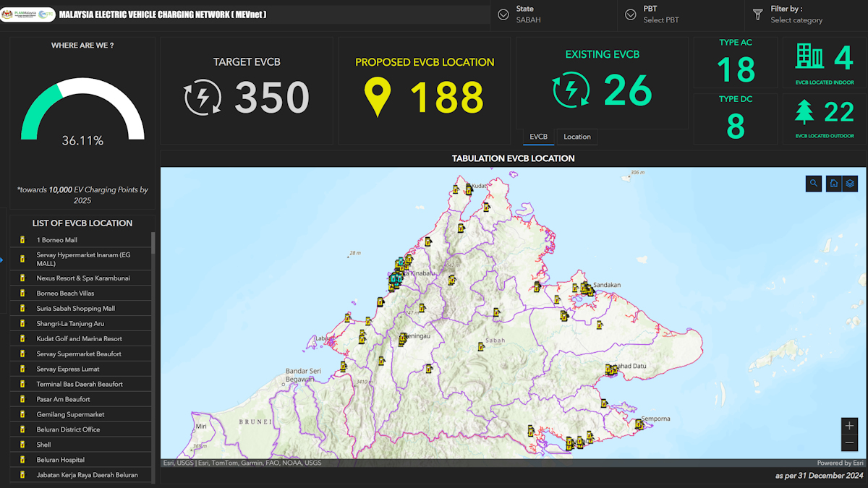This screenshot has height=488, width=868.
Task: Click the indoor building icon
Action: [x=809, y=56]
